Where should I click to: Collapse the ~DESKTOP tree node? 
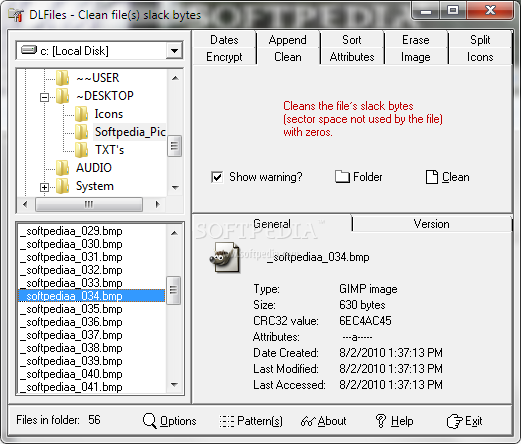44,97
